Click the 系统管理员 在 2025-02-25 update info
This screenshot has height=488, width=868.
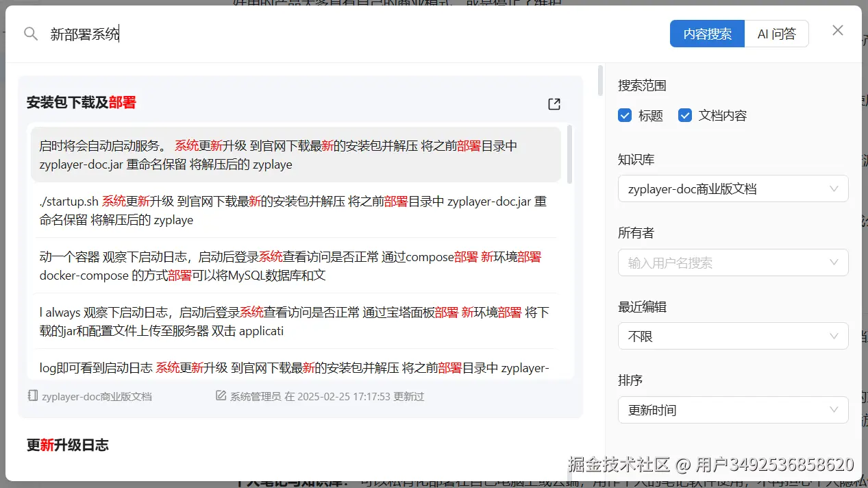click(327, 396)
